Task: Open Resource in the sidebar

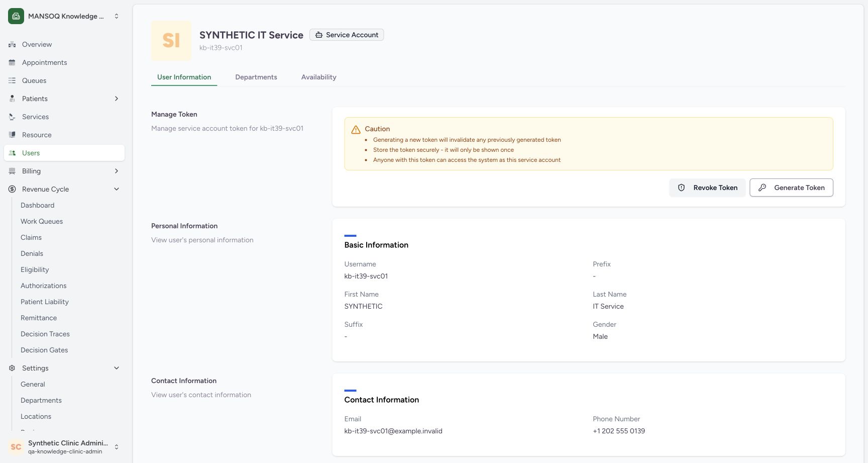Action: coord(64,135)
